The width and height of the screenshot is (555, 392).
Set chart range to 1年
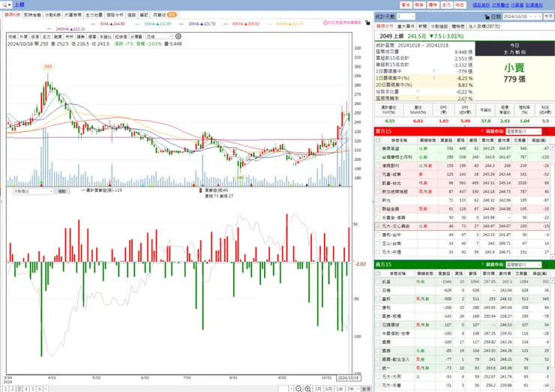click(339, 389)
